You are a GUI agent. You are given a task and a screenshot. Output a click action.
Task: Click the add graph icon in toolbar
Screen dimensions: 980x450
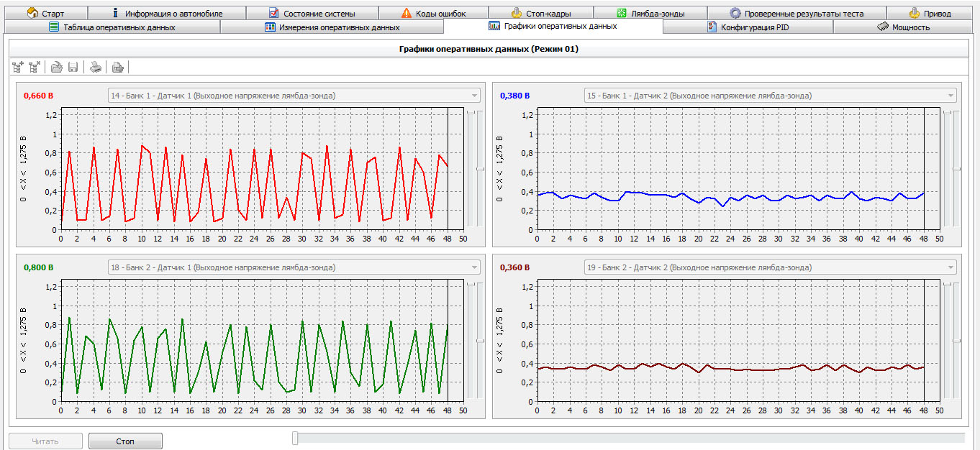tap(19, 67)
